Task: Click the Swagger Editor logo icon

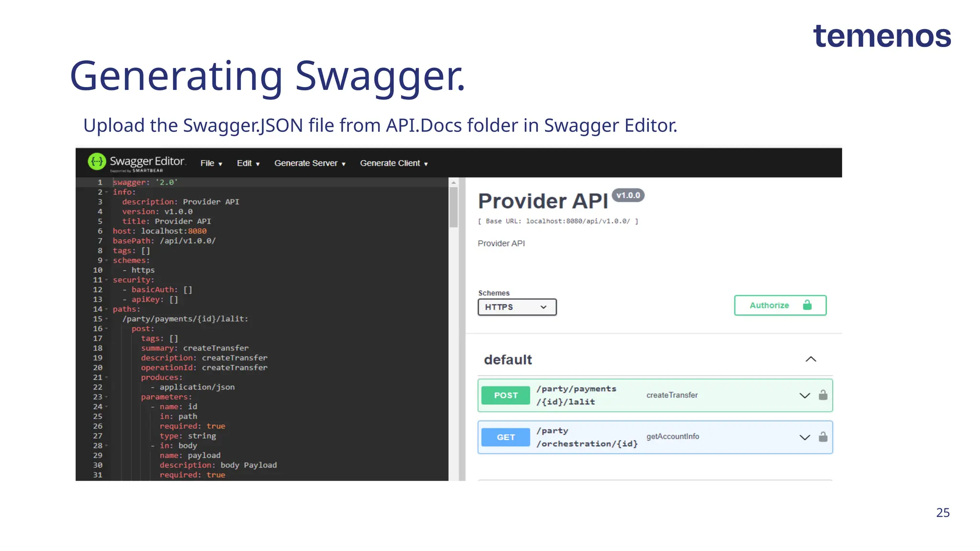Action: tap(97, 162)
